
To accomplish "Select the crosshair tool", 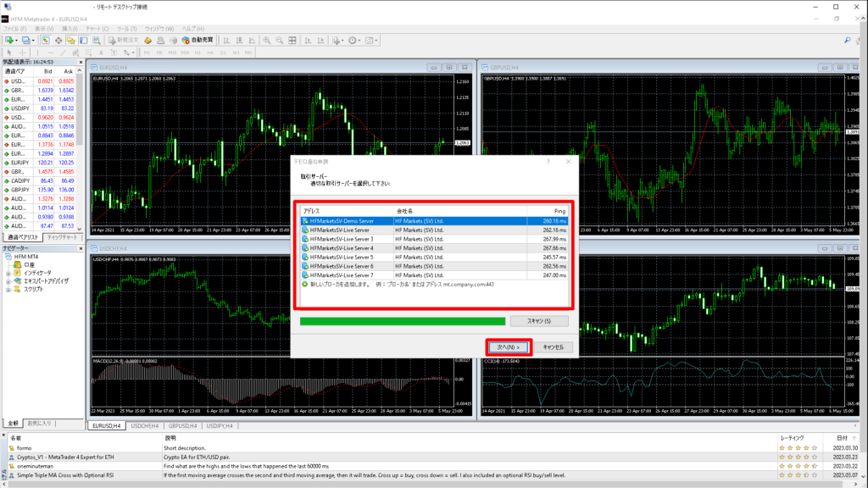I will pyautogui.click(x=22, y=53).
